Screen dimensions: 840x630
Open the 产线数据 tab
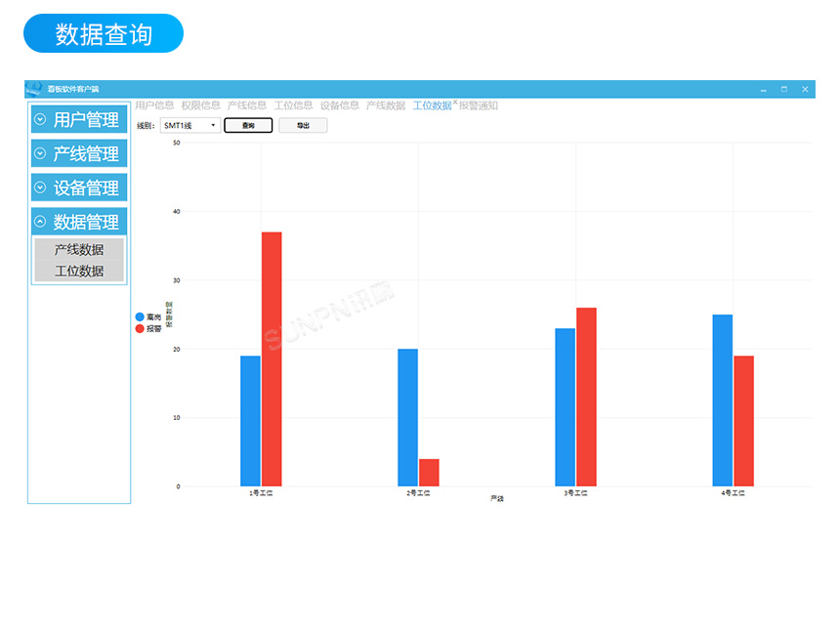(386, 105)
